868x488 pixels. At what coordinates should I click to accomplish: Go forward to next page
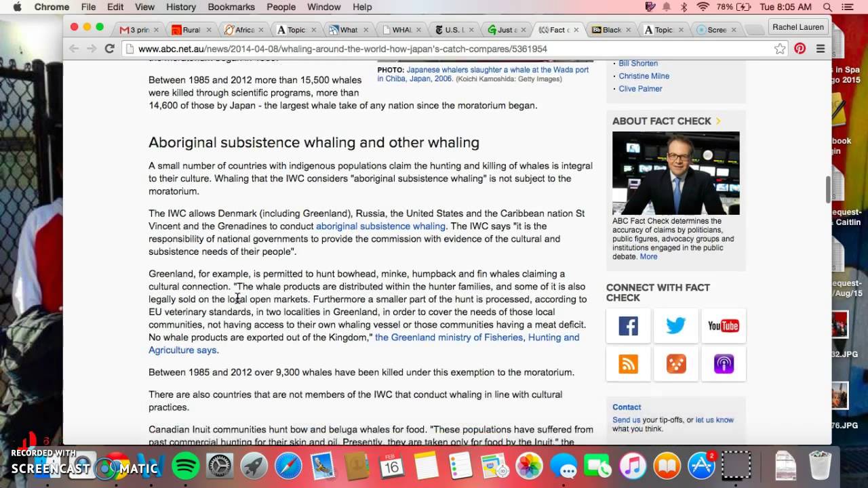click(x=91, y=49)
